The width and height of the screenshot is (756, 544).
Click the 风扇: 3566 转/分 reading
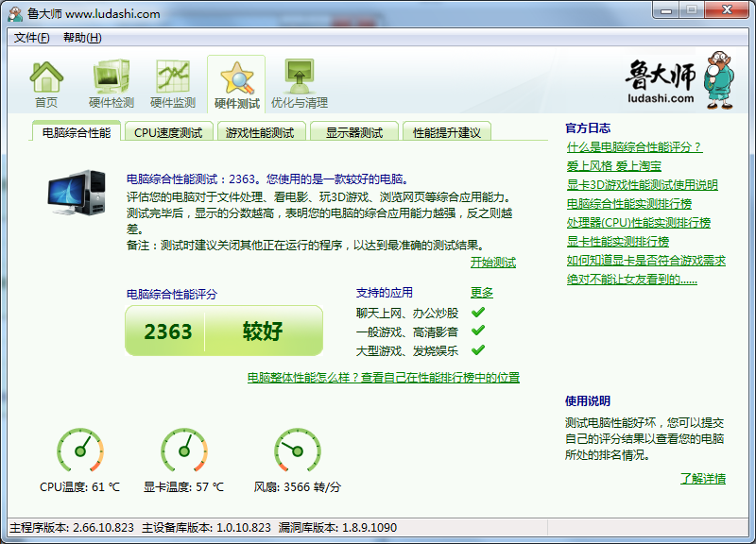coord(298,487)
